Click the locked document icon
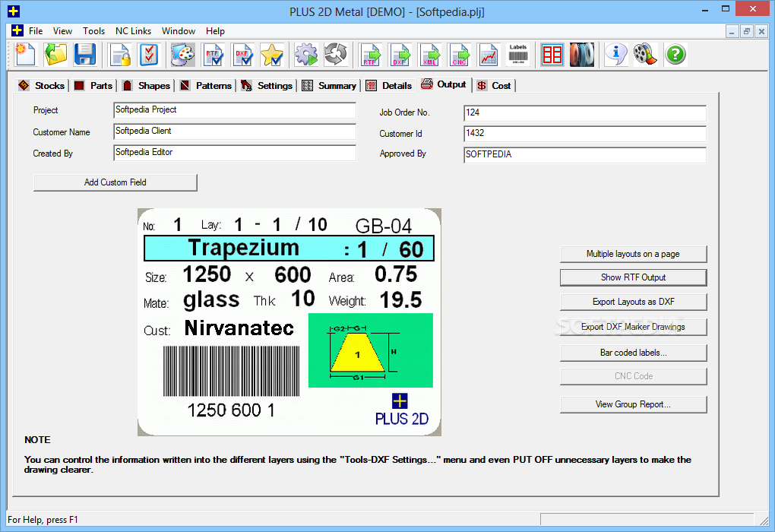The height and width of the screenshot is (532, 775). (x=120, y=55)
